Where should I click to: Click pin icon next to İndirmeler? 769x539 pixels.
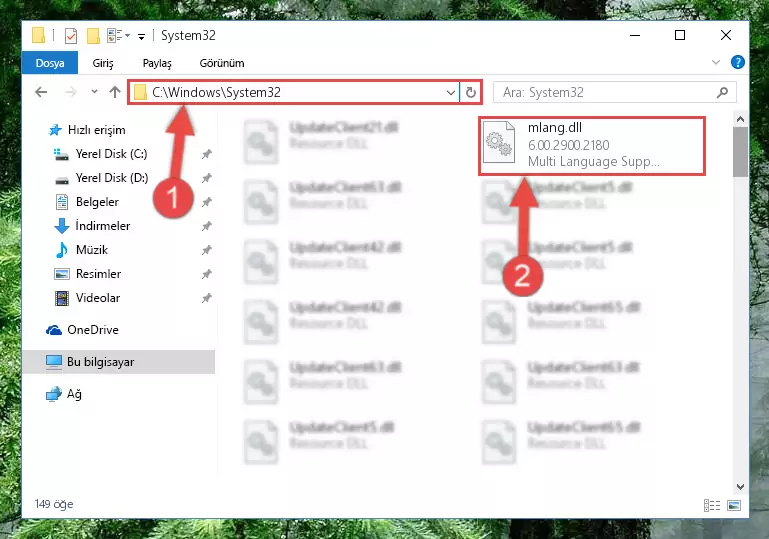point(206,226)
